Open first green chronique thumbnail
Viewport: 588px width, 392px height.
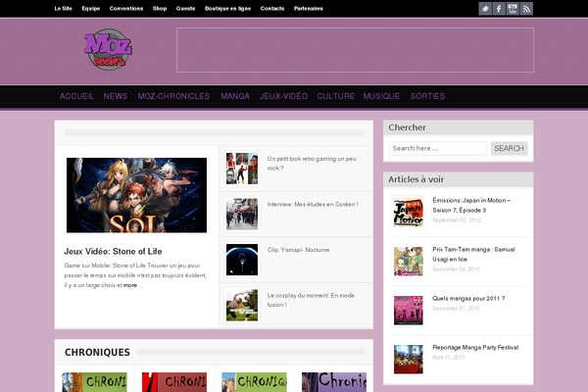[x=94, y=382]
